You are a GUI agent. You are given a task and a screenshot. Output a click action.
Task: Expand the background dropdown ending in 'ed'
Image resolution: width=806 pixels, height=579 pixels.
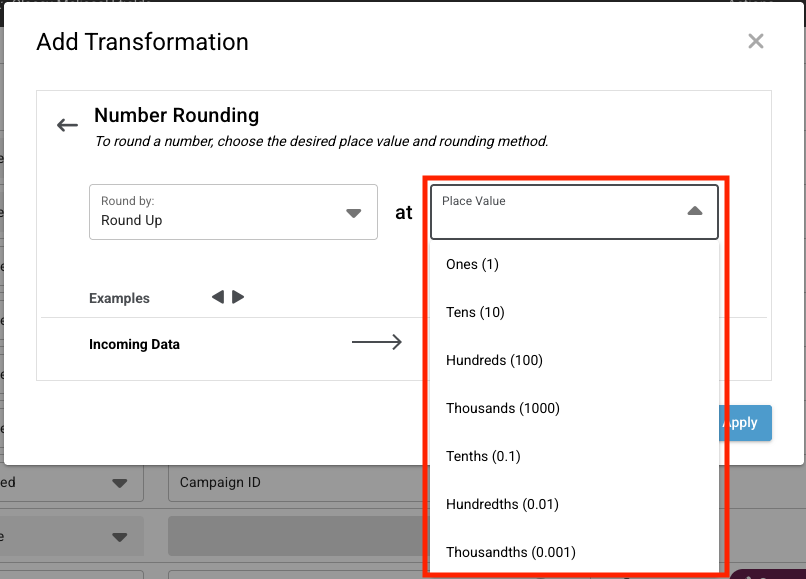point(71,483)
